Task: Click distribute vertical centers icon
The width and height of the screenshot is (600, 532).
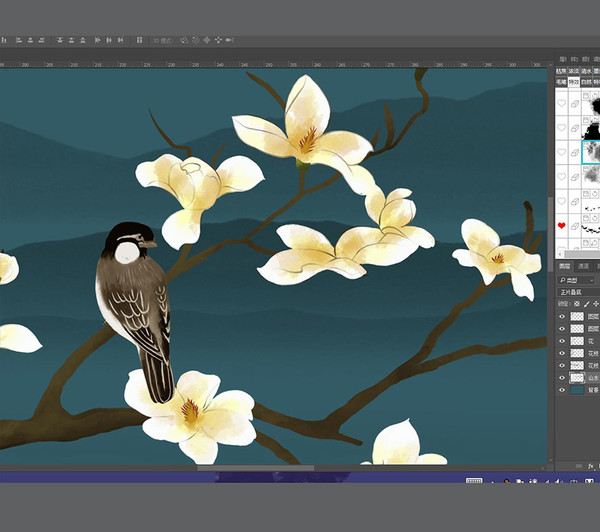Action: tap(71, 40)
